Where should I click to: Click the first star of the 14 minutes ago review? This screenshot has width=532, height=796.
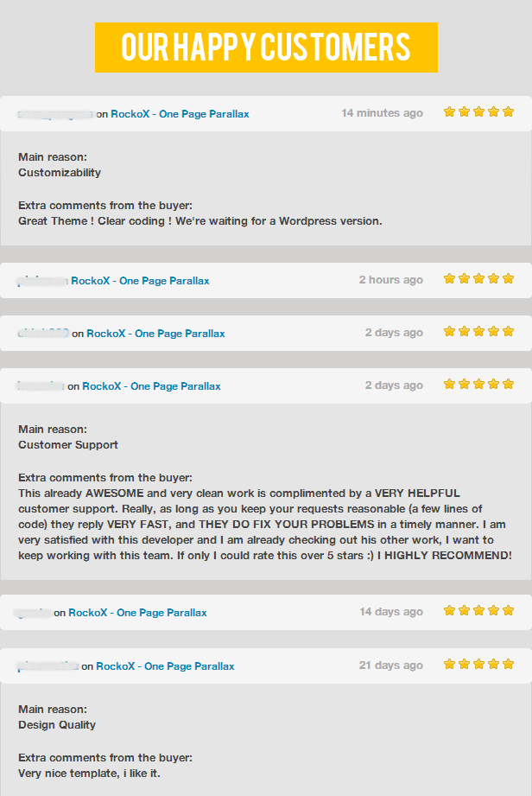pos(449,111)
